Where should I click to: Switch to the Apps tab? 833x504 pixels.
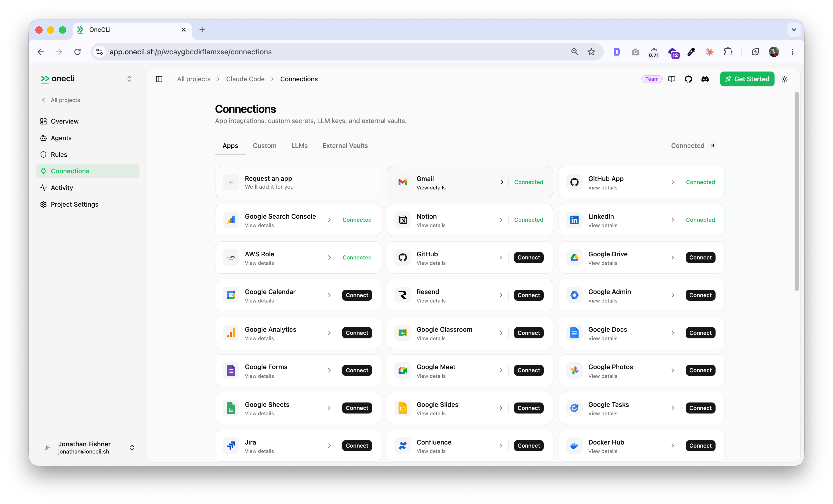(230, 146)
